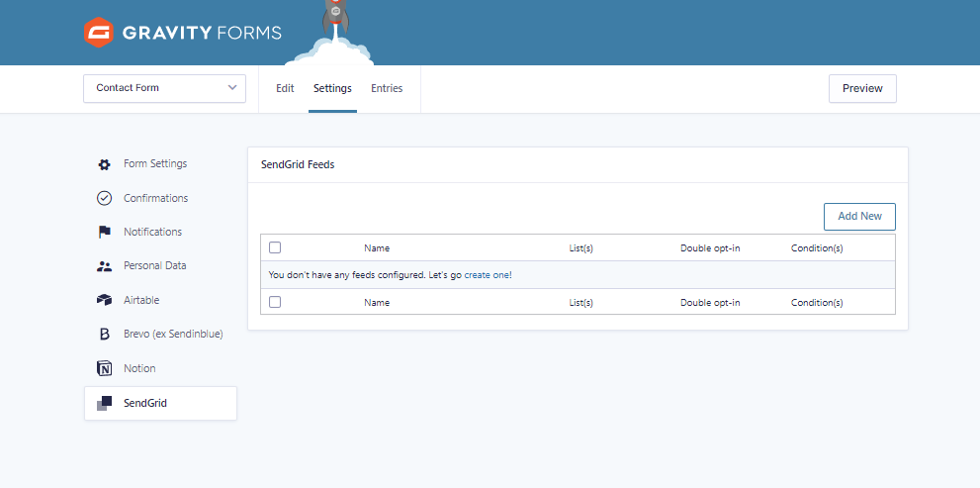Click the Name column header at top
The image size is (980, 488).
[377, 248]
